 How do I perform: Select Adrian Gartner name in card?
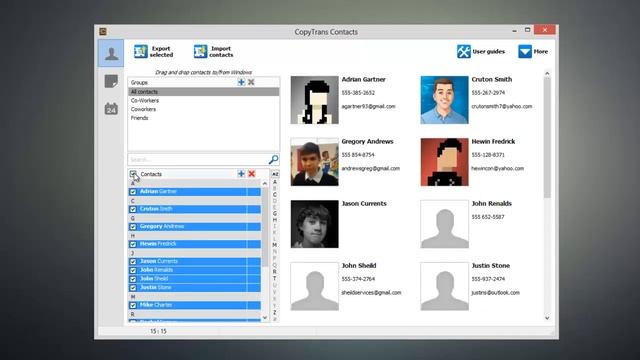pos(363,80)
